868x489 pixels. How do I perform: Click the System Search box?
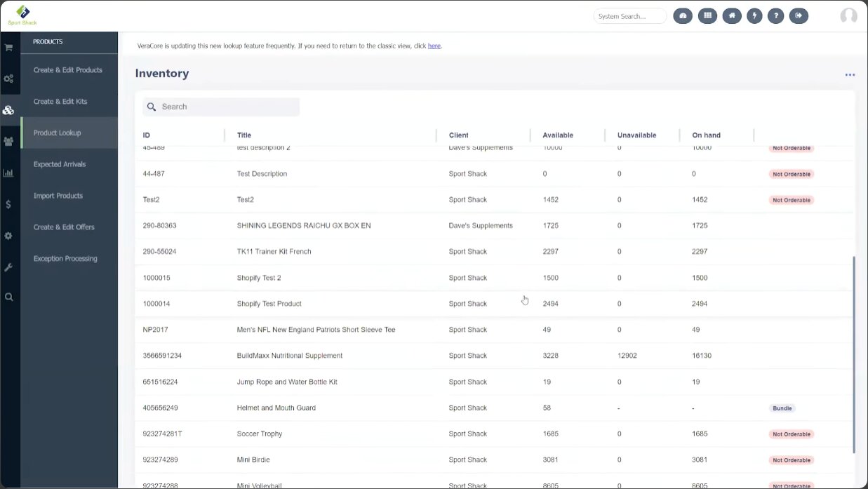click(629, 16)
